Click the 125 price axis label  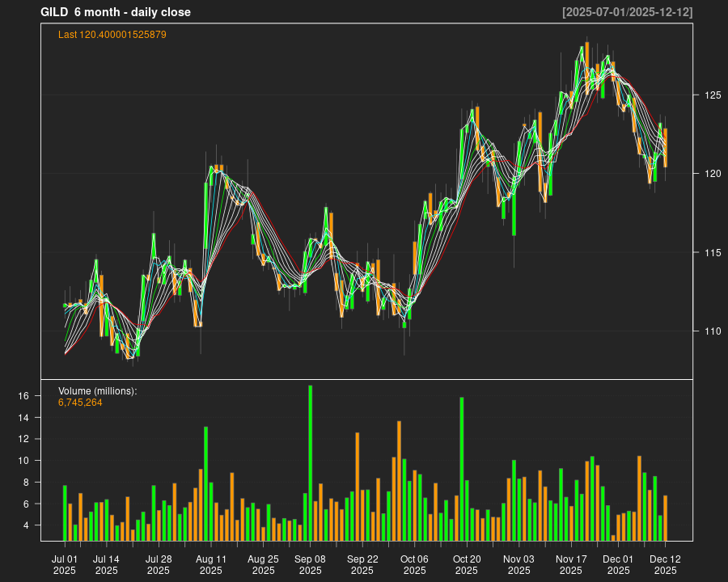(x=712, y=95)
